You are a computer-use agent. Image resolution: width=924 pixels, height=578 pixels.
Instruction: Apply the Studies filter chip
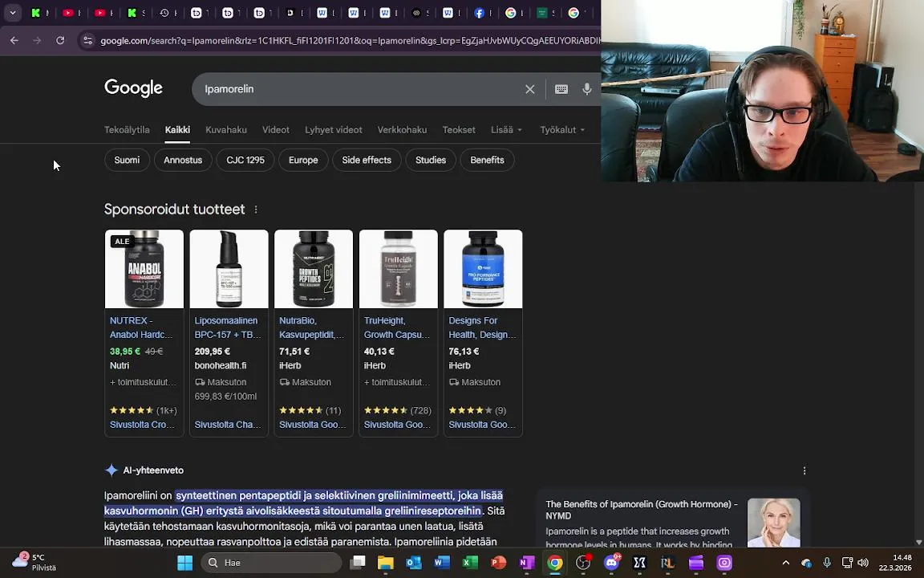tap(431, 160)
